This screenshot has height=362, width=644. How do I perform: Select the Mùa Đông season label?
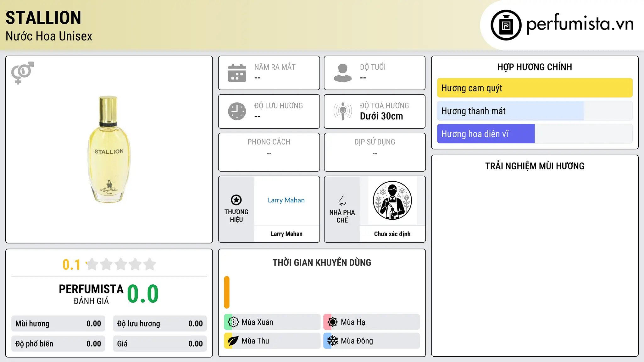point(357,341)
